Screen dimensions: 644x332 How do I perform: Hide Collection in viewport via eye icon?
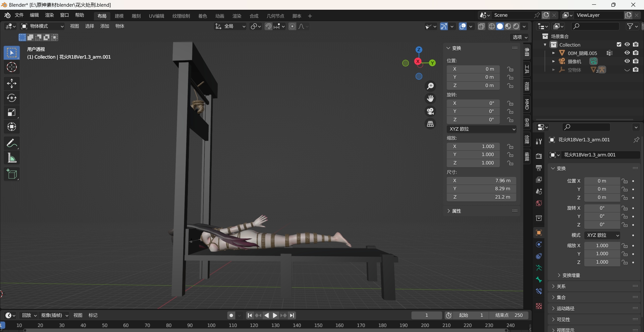click(x=627, y=45)
